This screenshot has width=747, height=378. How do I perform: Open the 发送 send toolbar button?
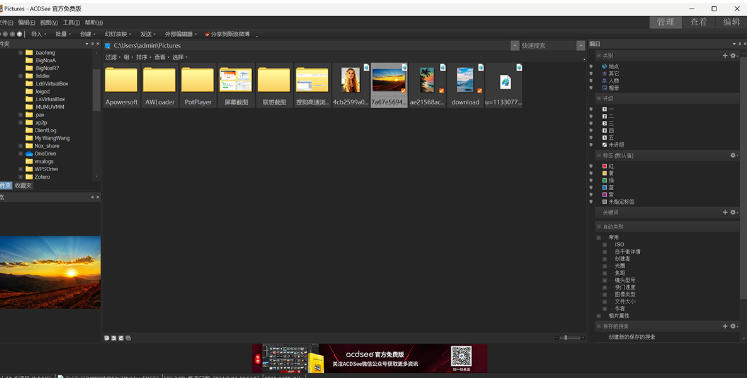coord(148,34)
